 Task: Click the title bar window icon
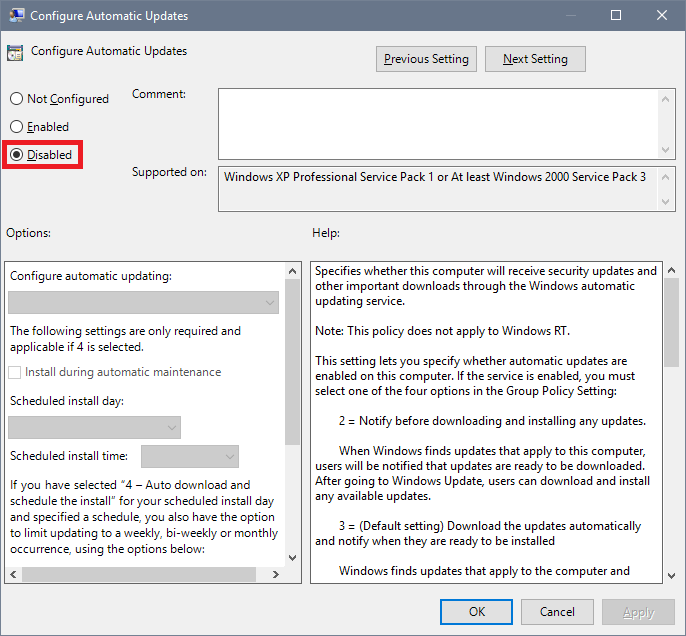pos(17,15)
